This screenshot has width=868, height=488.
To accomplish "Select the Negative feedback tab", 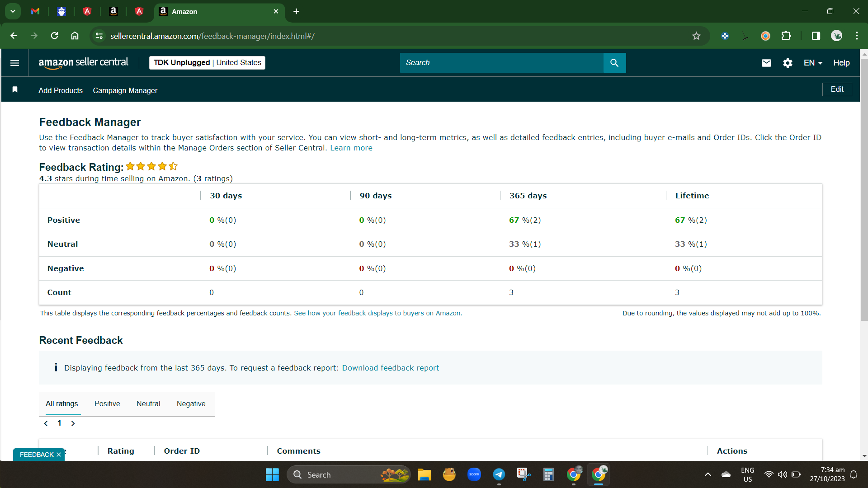I will [x=191, y=404].
